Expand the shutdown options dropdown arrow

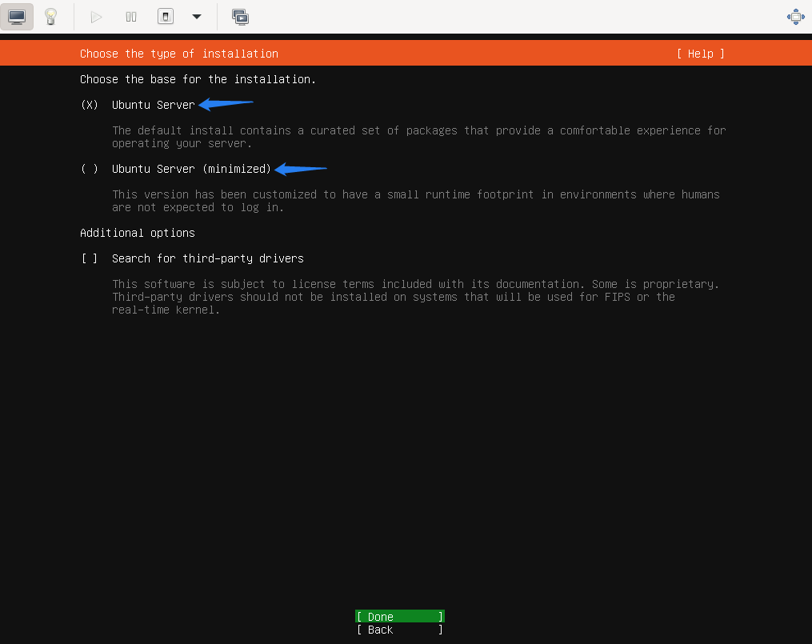197,17
